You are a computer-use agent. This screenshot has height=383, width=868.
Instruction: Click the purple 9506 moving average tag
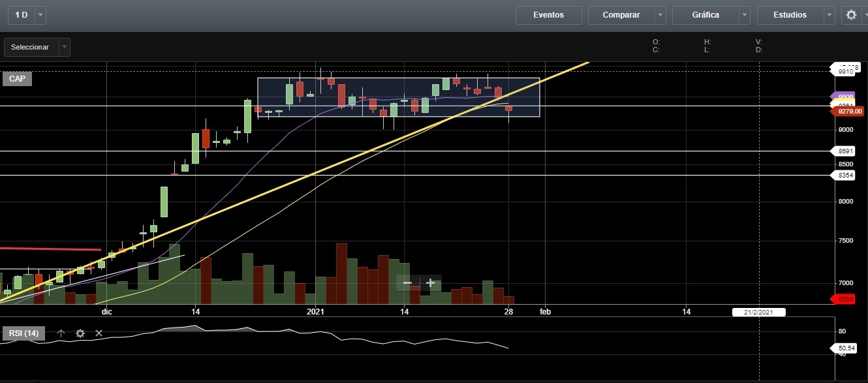click(x=842, y=96)
